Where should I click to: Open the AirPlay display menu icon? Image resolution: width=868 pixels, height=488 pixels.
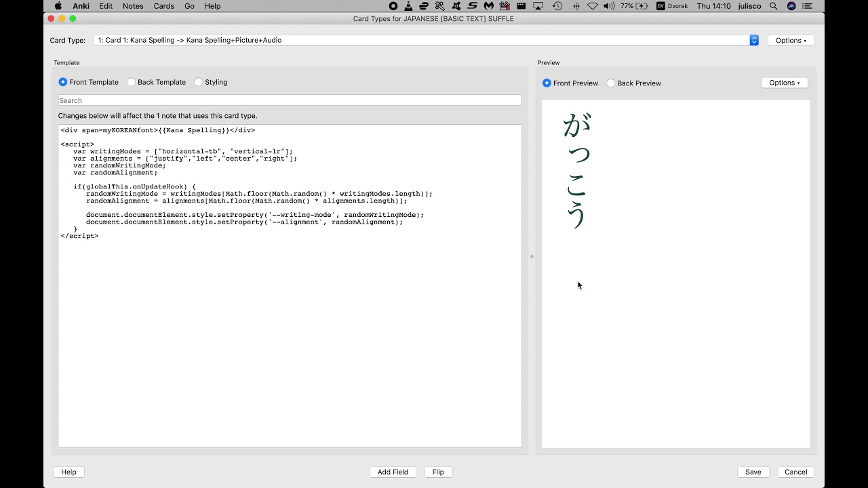(538, 6)
